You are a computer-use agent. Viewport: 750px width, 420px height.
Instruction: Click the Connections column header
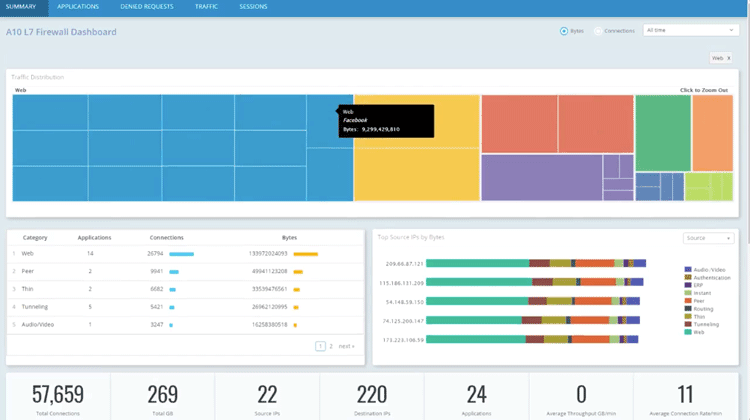tap(166, 238)
